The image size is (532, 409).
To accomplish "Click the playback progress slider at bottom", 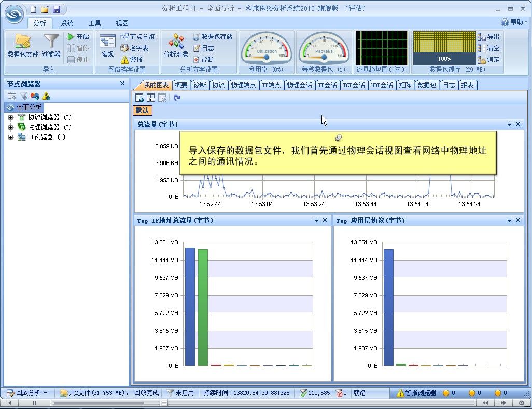I will (x=259, y=402).
